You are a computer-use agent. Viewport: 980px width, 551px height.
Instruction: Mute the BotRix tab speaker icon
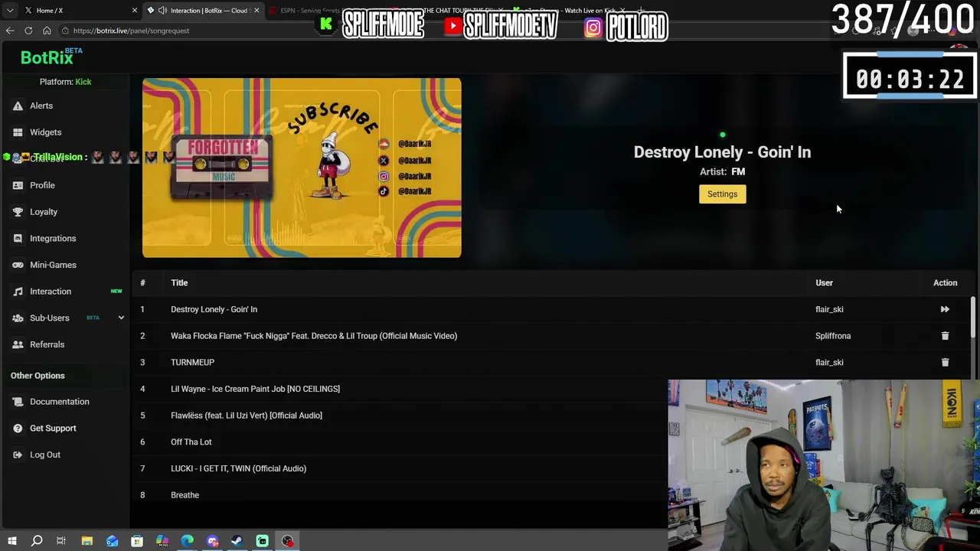pos(163,11)
